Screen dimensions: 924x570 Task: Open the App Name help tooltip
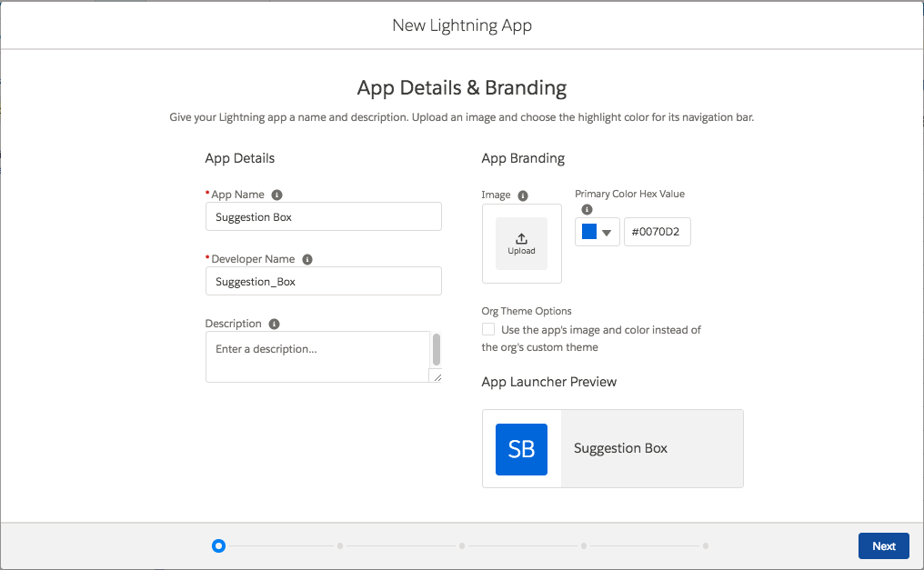click(x=277, y=194)
